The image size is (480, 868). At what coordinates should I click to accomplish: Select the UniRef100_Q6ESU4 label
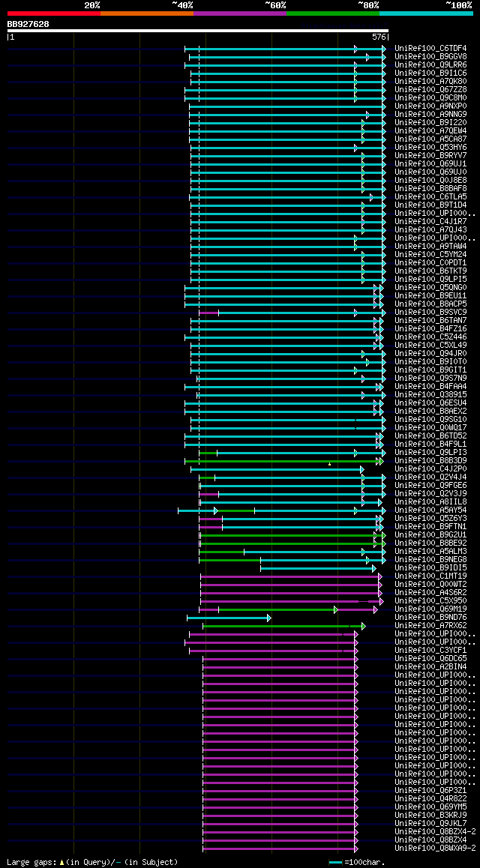coord(430,403)
